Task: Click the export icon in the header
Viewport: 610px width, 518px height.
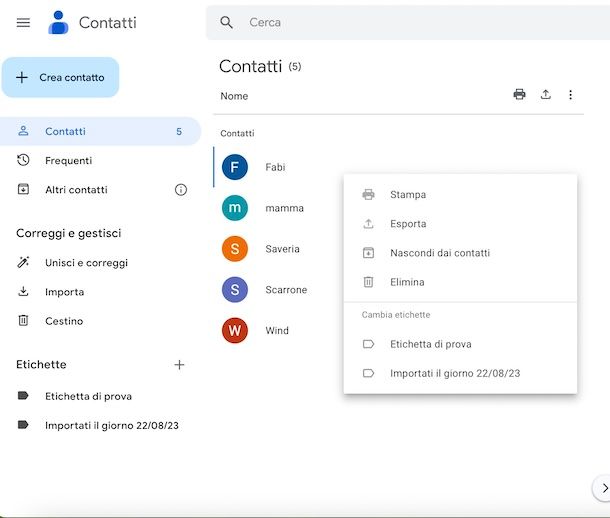Action: click(x=545, y=95)
